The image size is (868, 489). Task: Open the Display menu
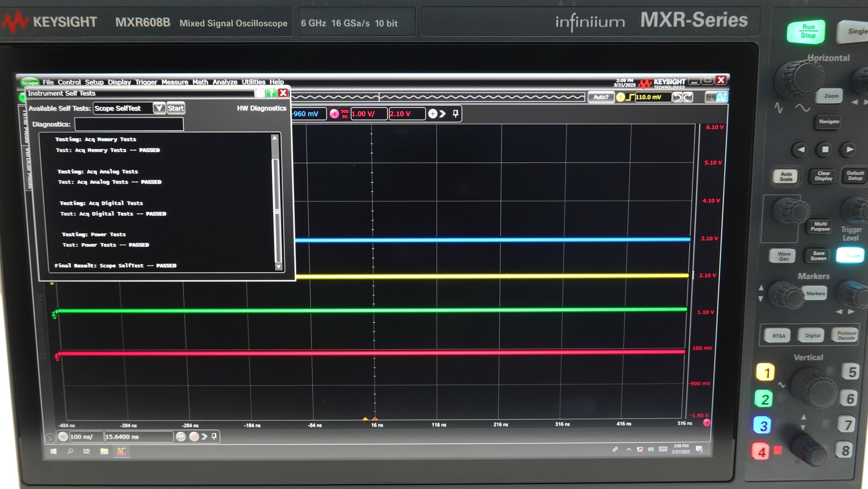pos(119,82)
